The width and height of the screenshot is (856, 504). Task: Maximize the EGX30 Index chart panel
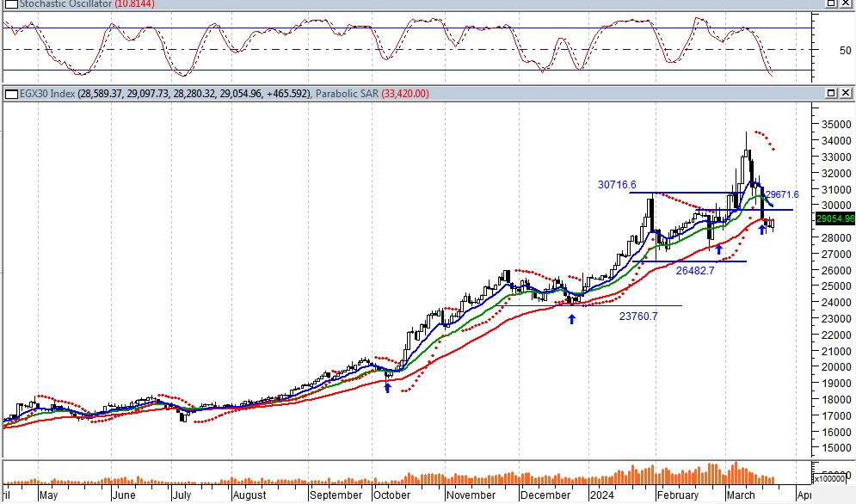831,93
